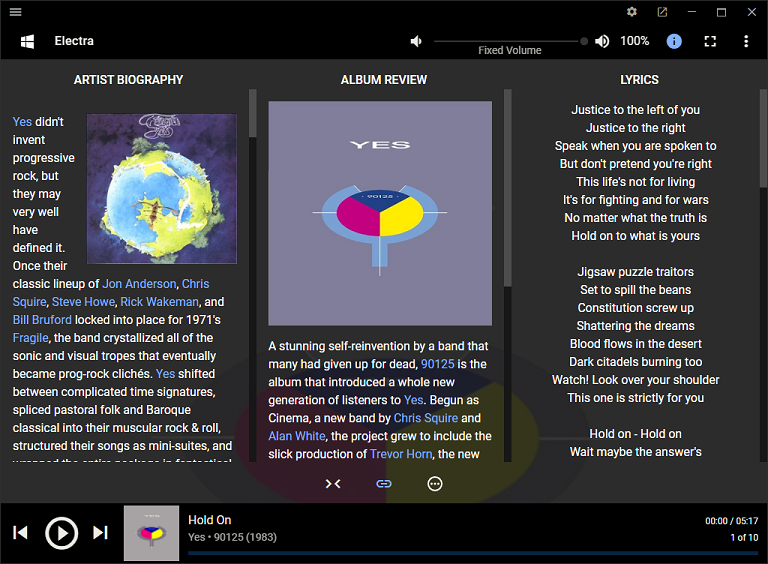Open the settings gear
The height and width of the screenshot is (564, 768).
click(x=632, y=12)
